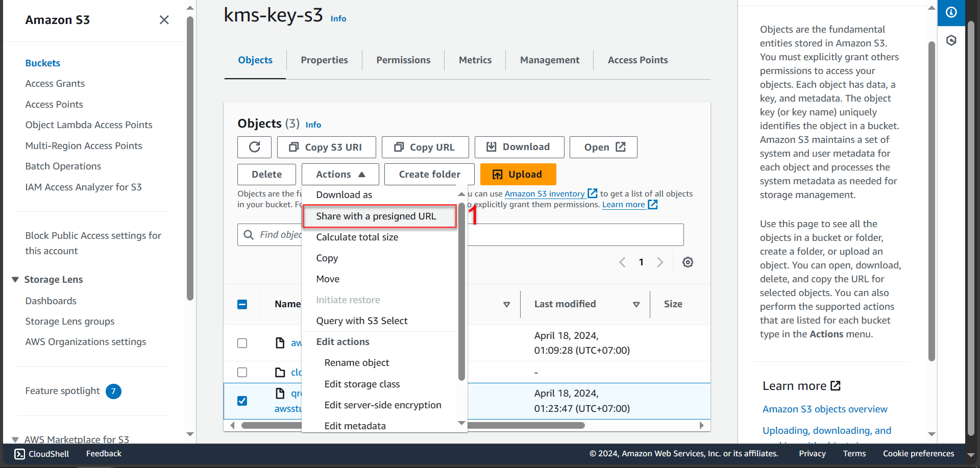Choose Edit metadata menu item

tap(355, 426)
